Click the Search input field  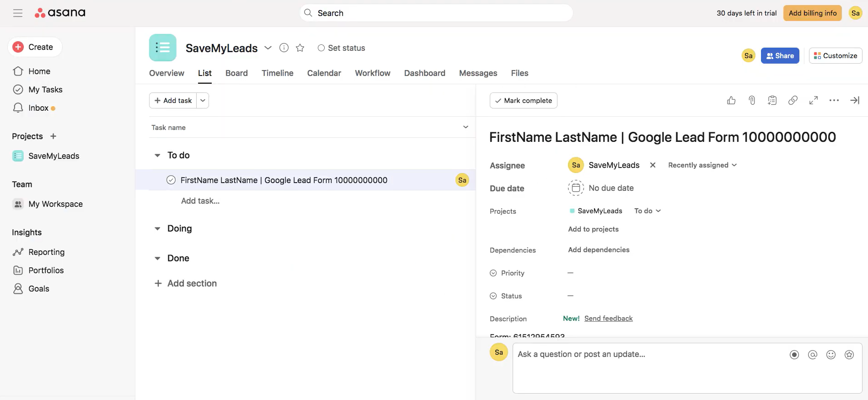pos(436,13)
